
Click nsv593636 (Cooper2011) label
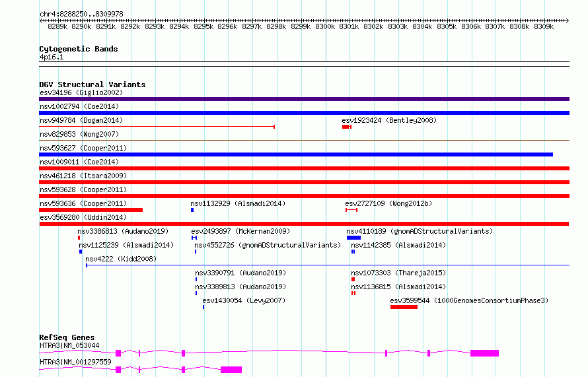pos(83,203)
